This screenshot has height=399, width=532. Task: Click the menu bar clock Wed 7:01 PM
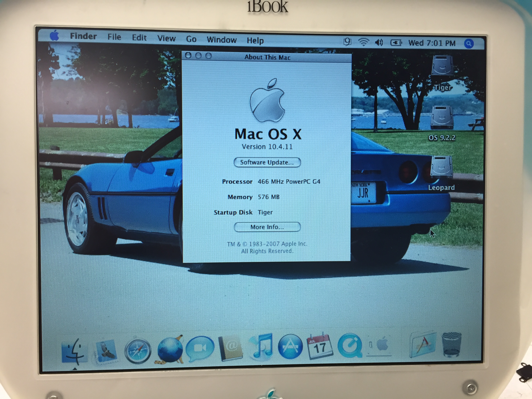432,43
